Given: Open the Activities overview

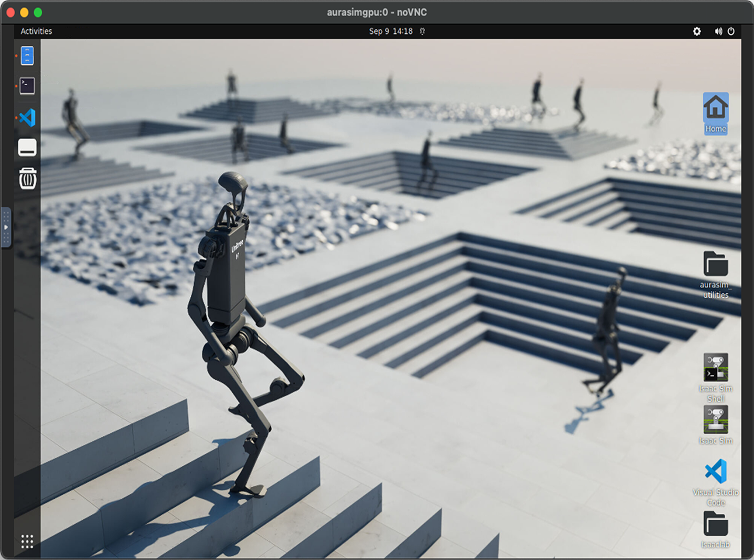Looking at the screenshot, I should pyautogui.click(x=36, y=31).
